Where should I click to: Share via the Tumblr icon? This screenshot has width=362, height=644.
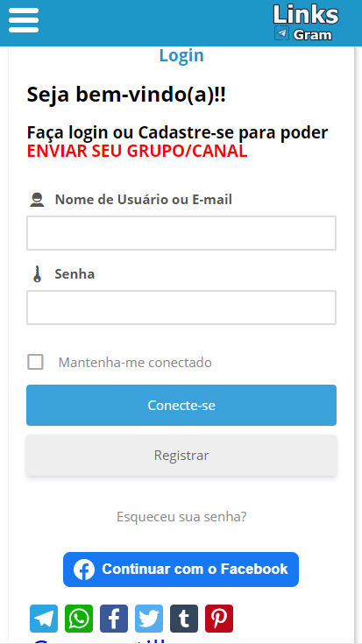184,619
